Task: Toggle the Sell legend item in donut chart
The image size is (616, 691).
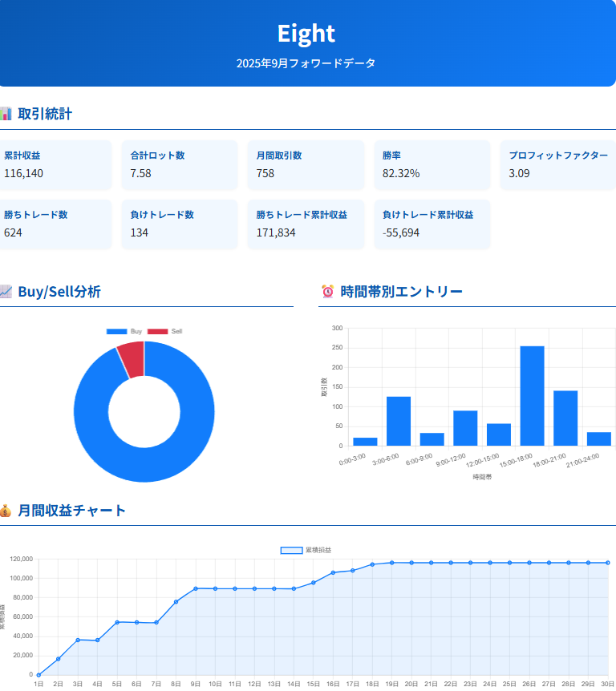Action: point(165,331)
